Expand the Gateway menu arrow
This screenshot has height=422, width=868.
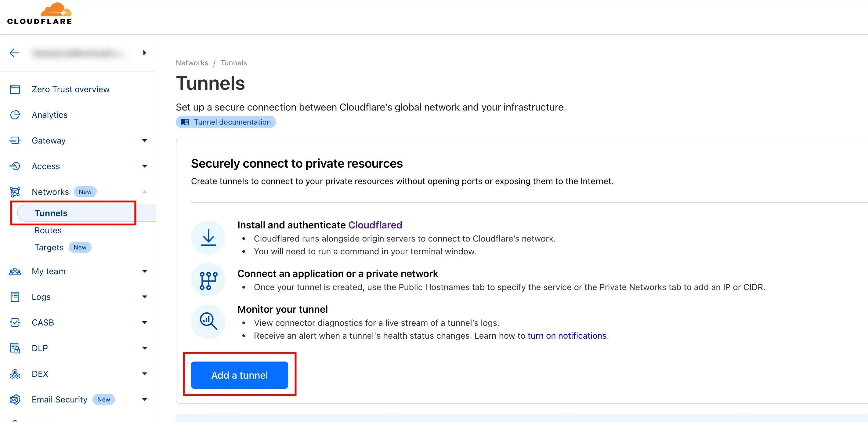pyautogui.click(x=145, y=140)
